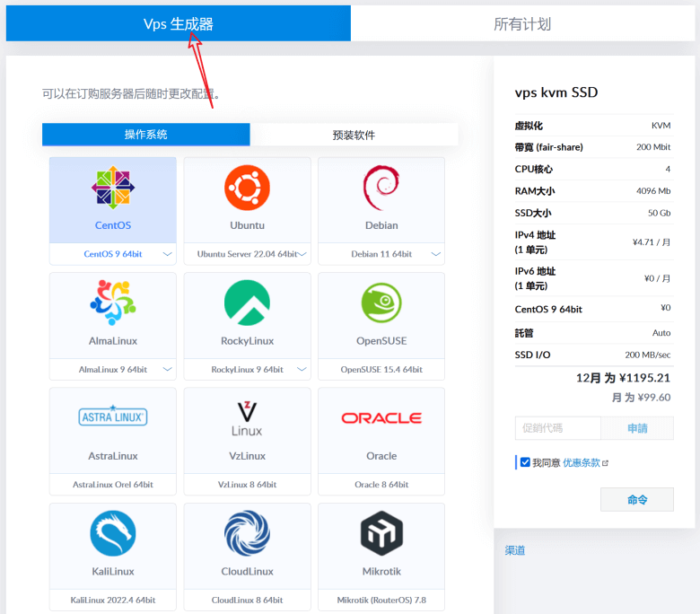Select the KaliLinux dragon logo
Viewport: 700px width, 614px height.
click(113, 533)
